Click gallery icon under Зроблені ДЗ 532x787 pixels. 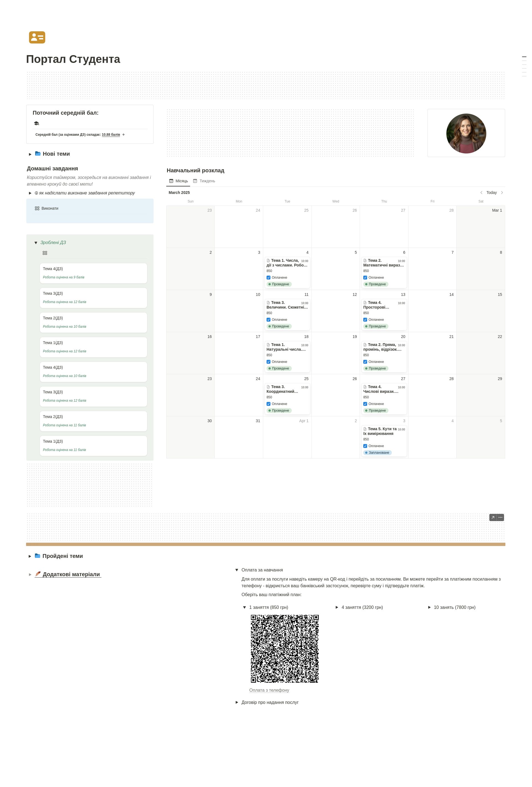pyautogui.click(x=45, y=253)
